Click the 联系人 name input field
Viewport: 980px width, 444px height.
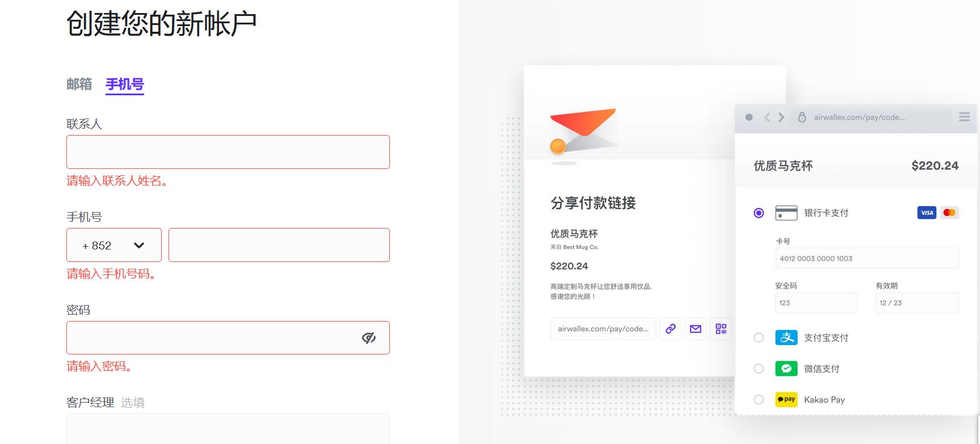(228, 152)
